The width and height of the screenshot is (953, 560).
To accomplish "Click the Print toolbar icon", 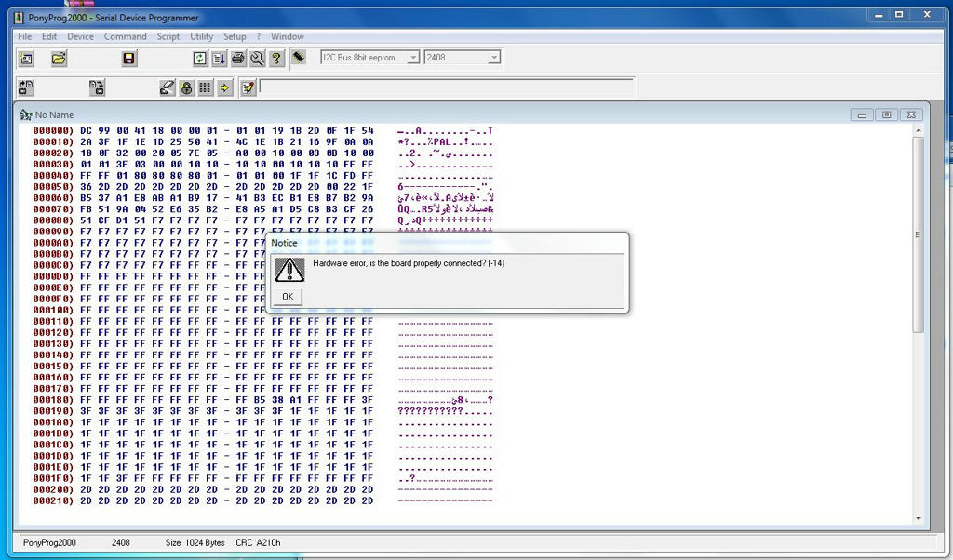I will click(238, 59).
